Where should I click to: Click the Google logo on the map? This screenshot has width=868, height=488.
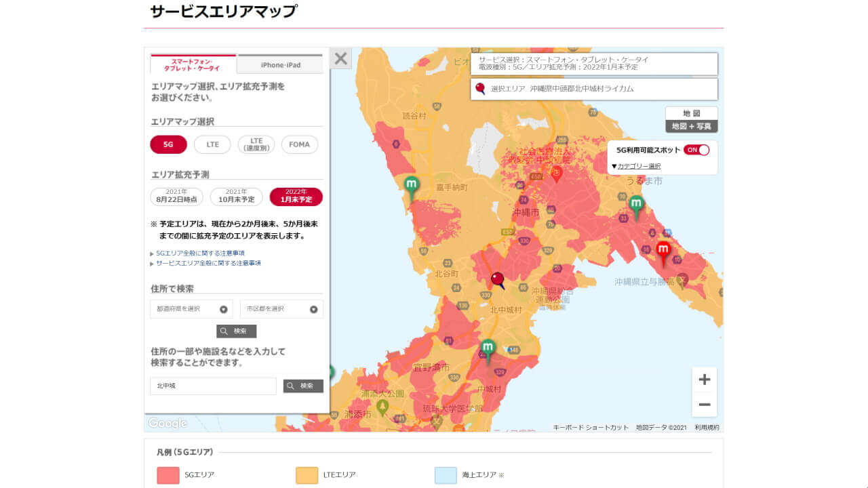click(167, 423)
